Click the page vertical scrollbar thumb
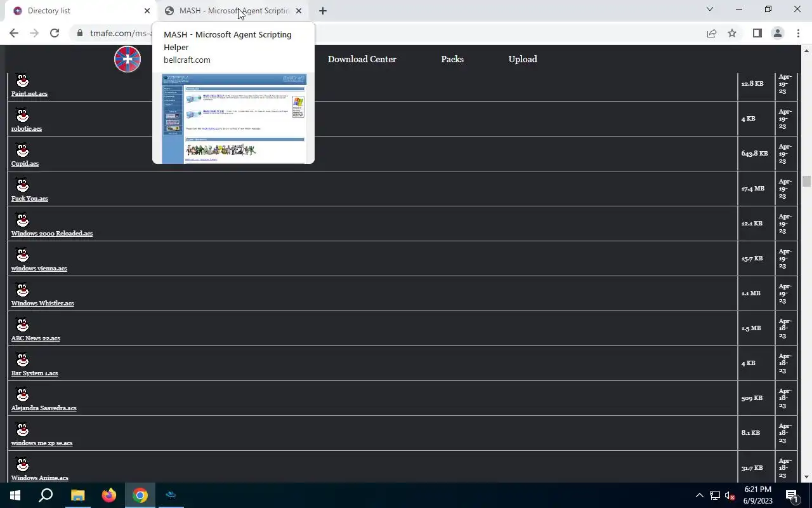The image size is (812, 508). tap(807, 181)
